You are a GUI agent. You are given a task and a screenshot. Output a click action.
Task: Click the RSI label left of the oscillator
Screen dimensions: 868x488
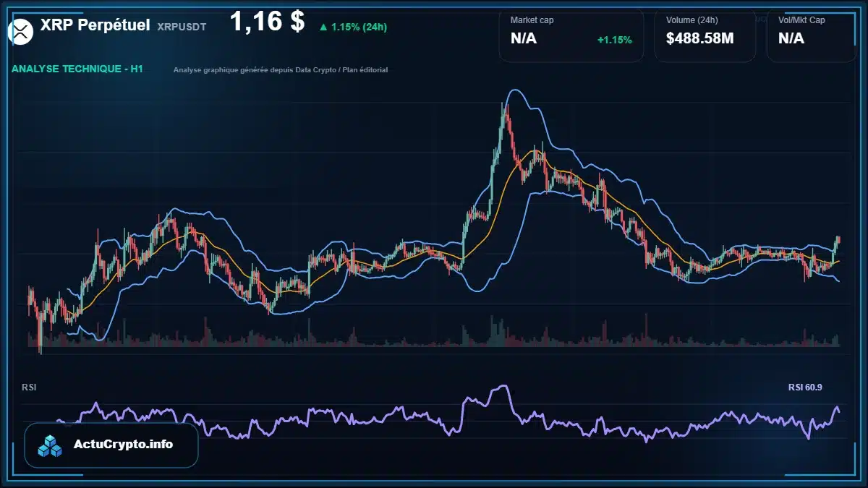[29, 388]
